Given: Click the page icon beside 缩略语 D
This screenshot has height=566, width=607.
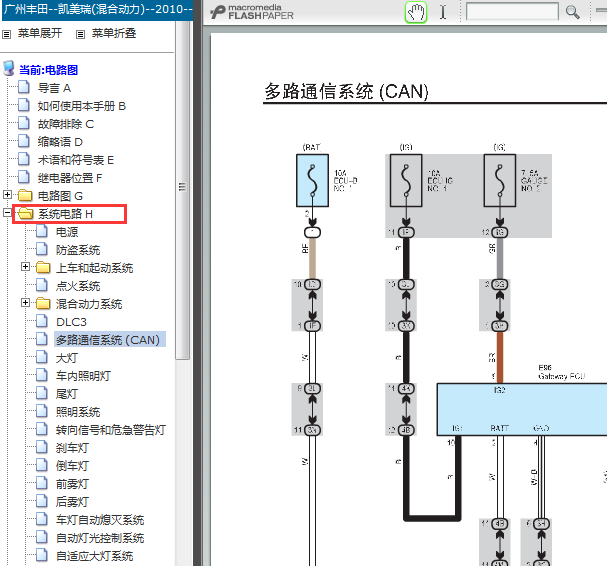Looking at the screenshot, I should click(x=24, y=141).
